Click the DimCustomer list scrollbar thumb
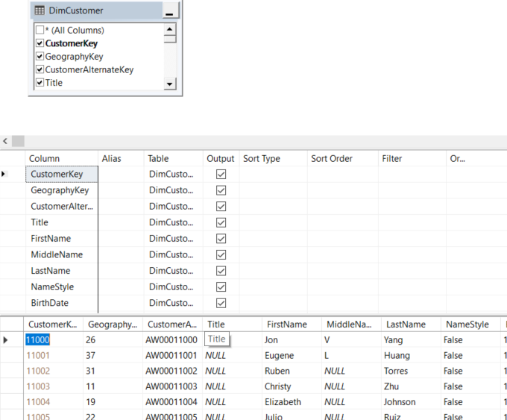 (170, 39)
